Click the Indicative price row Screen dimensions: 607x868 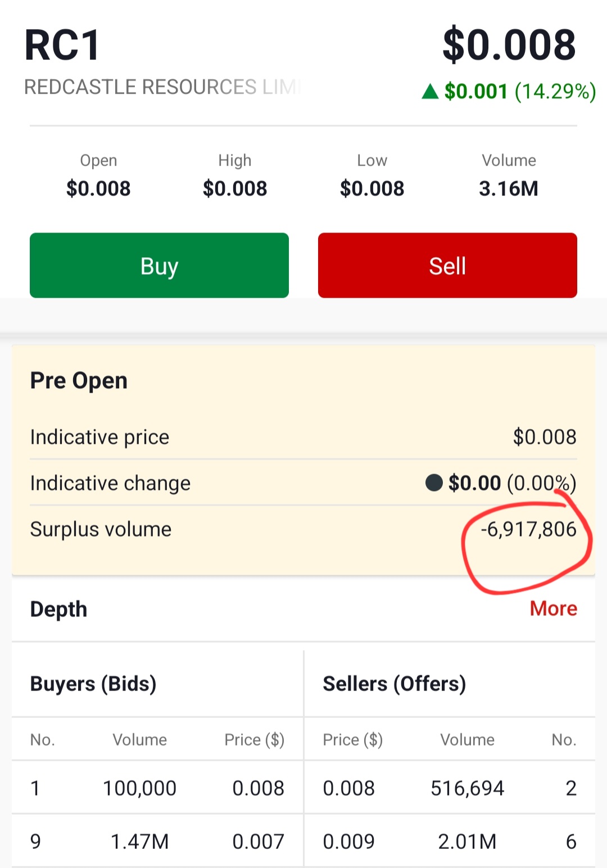303,437
